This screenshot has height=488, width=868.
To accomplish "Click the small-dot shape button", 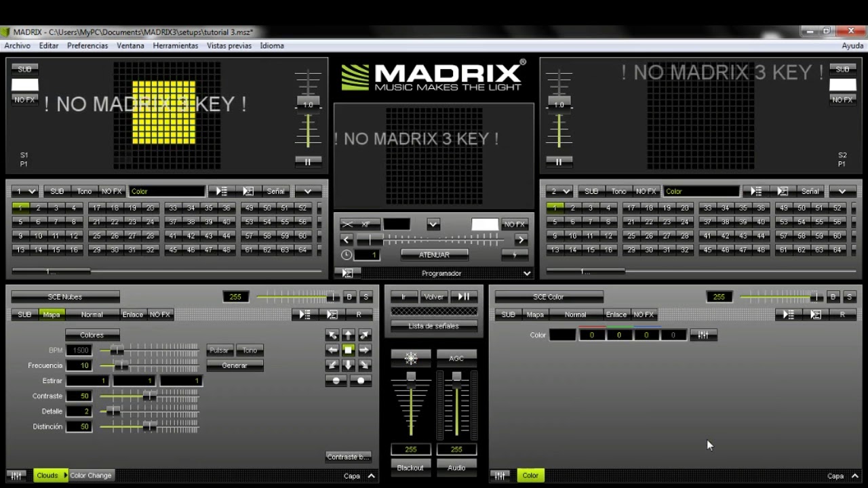I will point(336,381).
